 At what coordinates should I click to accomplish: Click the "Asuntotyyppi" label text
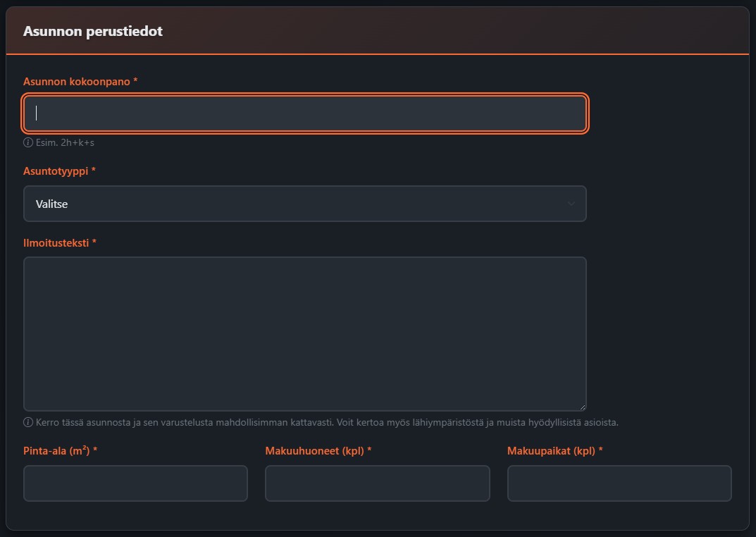pyautogui.click(x=59, y=171)
